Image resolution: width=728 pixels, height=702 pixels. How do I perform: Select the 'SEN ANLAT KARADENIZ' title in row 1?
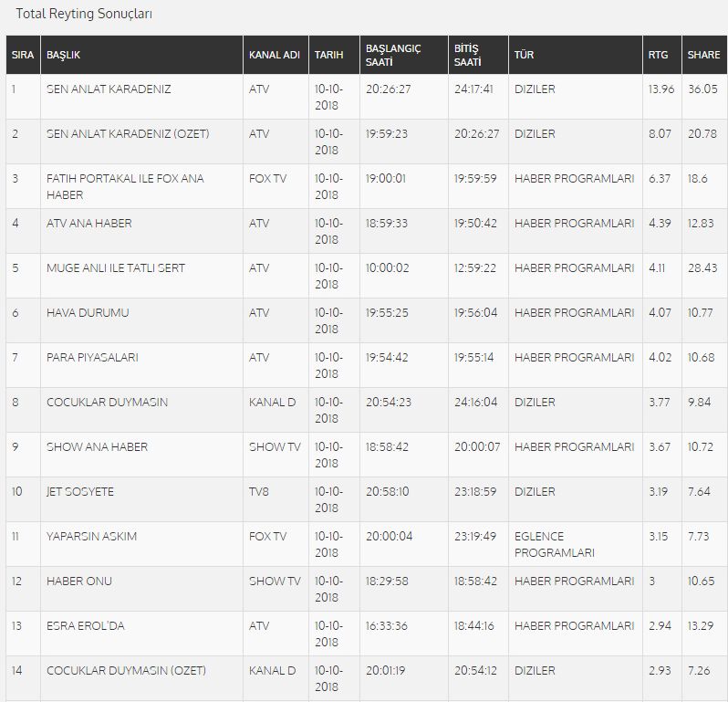109,89
